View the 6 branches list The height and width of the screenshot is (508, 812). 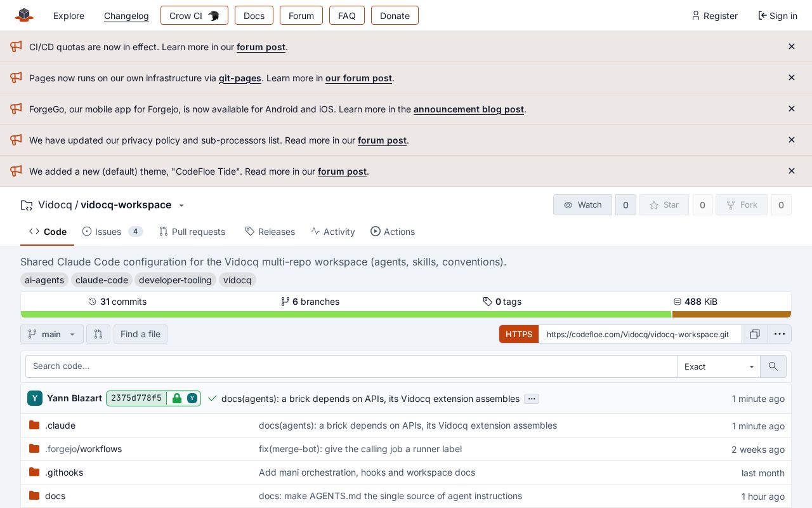310,302
